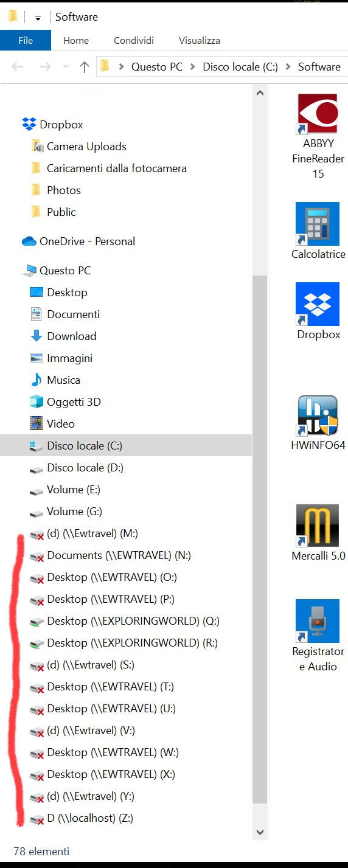This screenshot has width=348, height=868.
Task: Open the Dropbox shortcut in Software folder
Action: pyautogui.click(x=318, y=311)
